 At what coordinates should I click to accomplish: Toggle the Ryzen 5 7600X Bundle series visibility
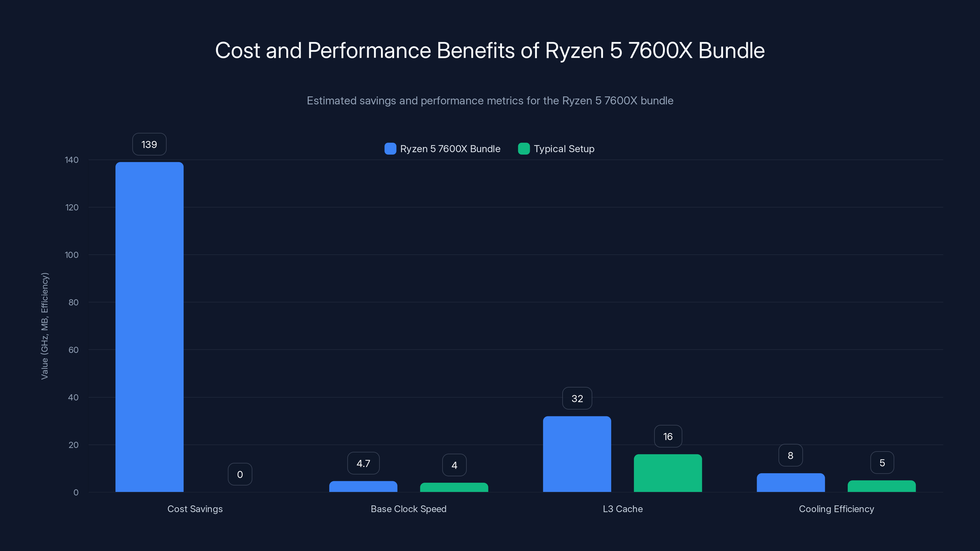tap(443, 149)
